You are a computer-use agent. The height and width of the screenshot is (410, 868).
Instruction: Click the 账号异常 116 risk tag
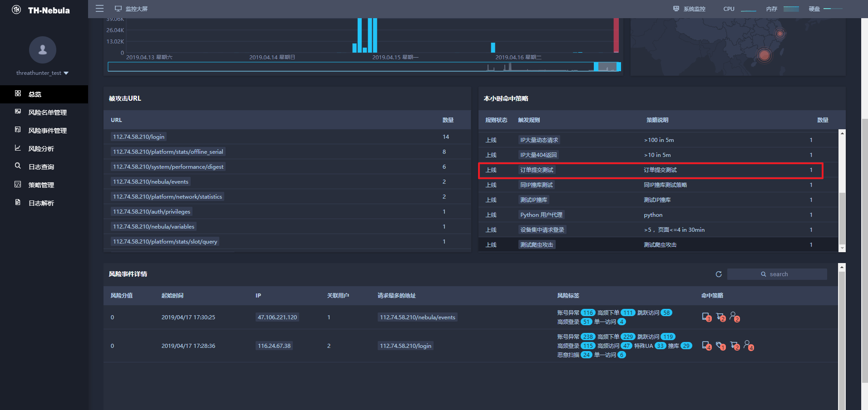[576, 312]
